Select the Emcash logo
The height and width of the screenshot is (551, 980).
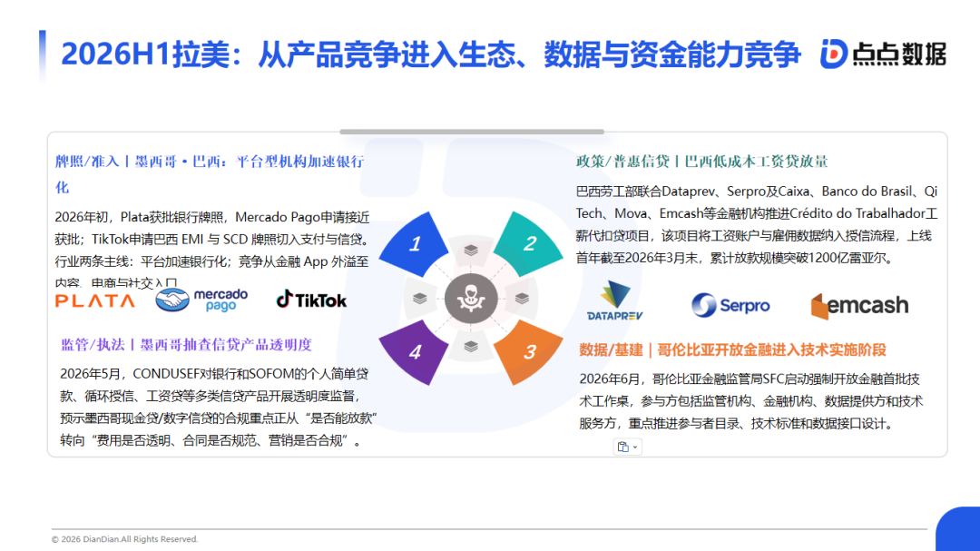pyautogui.click(x=859, y=305)
